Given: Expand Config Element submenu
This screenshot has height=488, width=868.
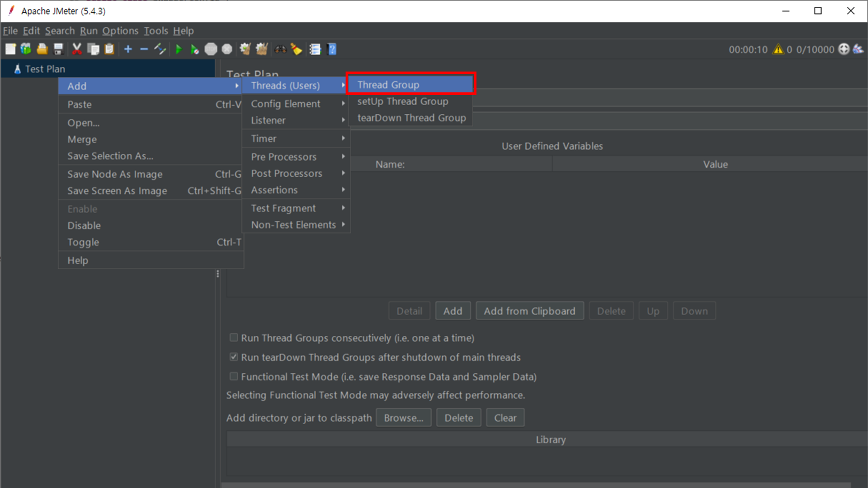Looking at the screenshot, I should click(296, 104).
